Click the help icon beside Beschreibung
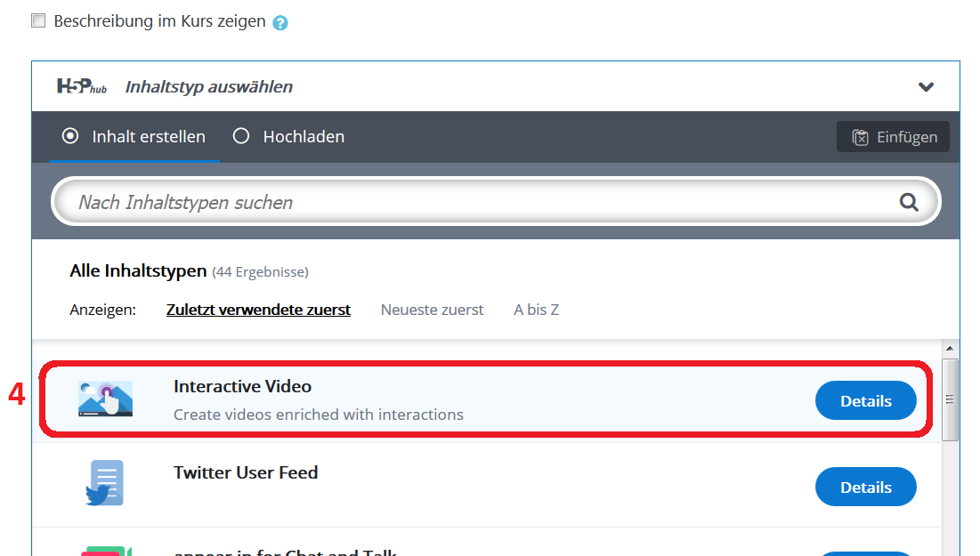Screen dimensions: 980x556 click(x=280, y=22)
